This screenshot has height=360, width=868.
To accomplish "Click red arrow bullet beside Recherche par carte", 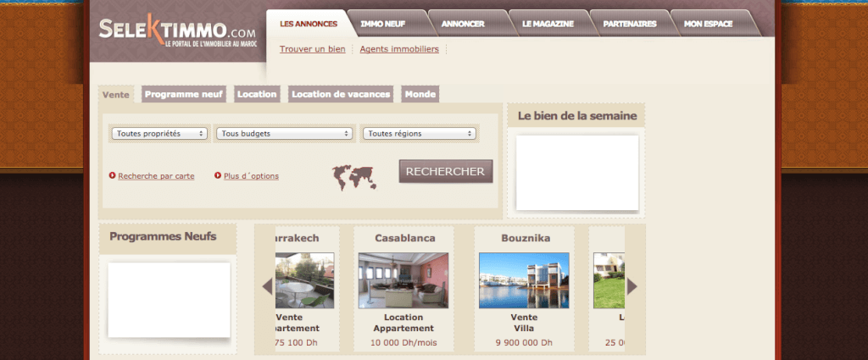I will (113, 176).
